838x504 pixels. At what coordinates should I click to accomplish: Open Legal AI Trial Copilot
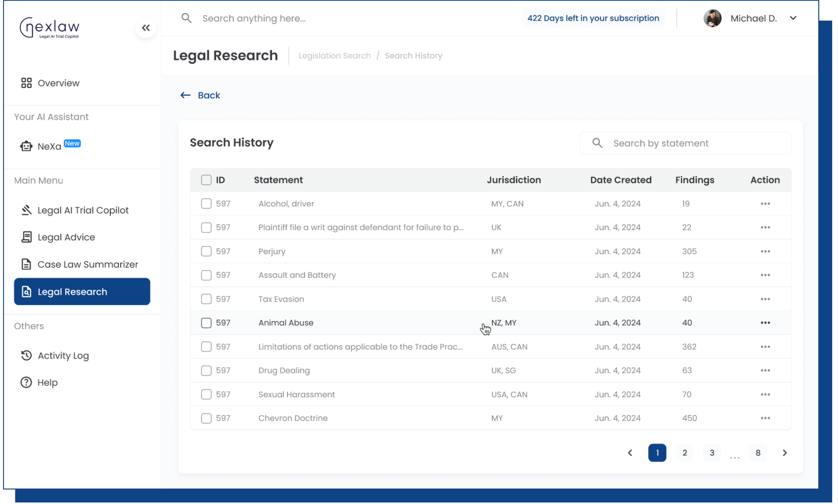point(74,210)
